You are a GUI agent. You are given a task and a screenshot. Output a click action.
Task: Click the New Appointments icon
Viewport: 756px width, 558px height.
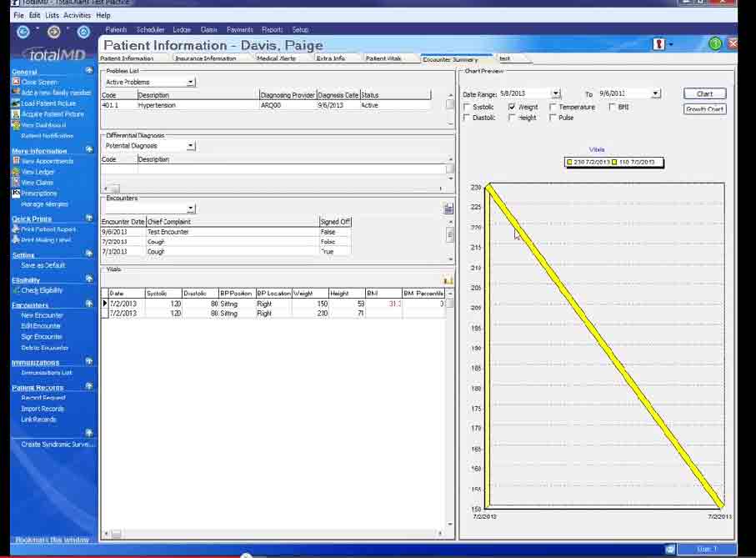[x=16, y=161]
